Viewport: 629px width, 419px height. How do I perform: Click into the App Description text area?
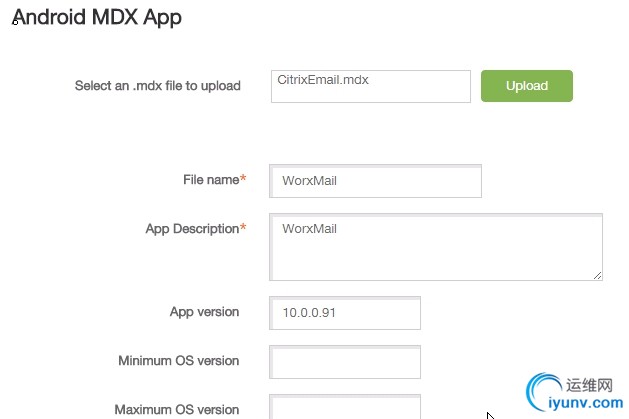pos(436,247)
